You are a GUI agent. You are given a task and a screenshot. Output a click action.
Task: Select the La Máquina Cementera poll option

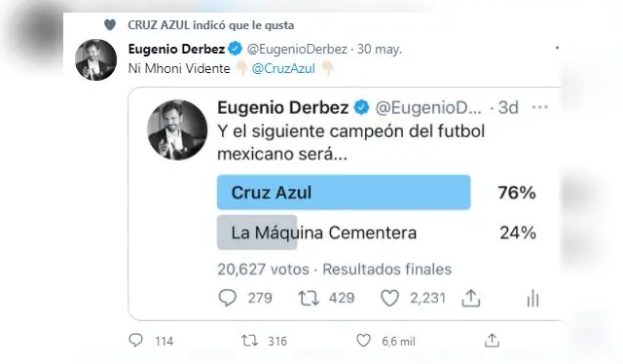click(x=324, y=233)
